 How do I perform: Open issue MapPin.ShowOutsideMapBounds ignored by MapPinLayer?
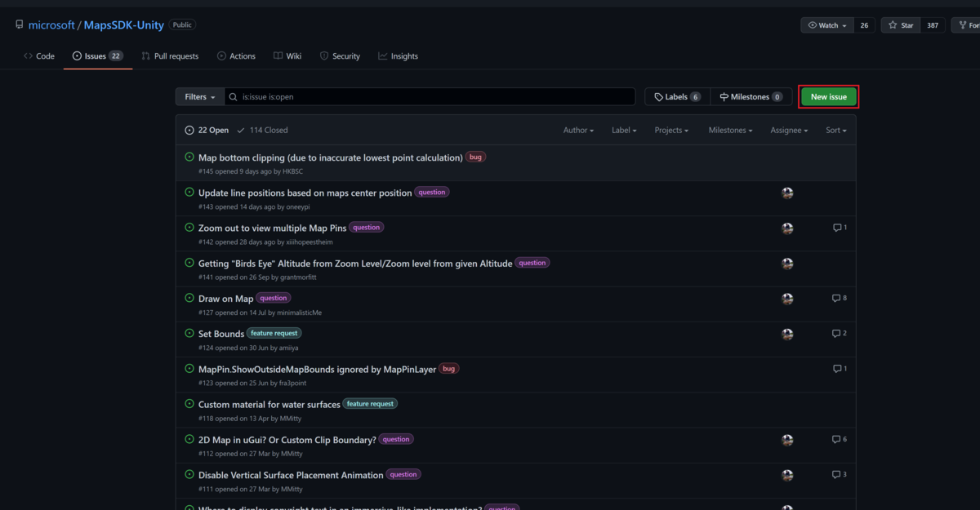click(x=317, y=369)
